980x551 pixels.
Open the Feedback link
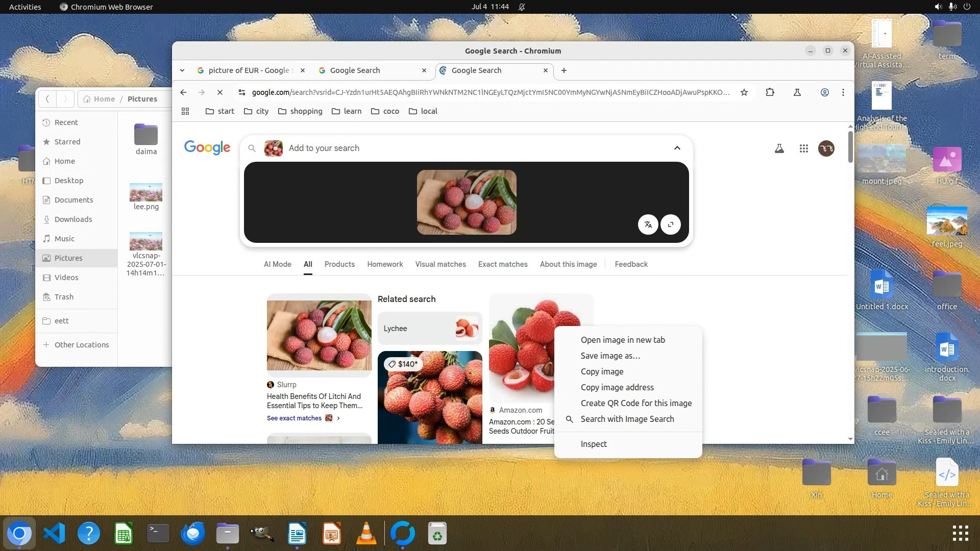631,264
